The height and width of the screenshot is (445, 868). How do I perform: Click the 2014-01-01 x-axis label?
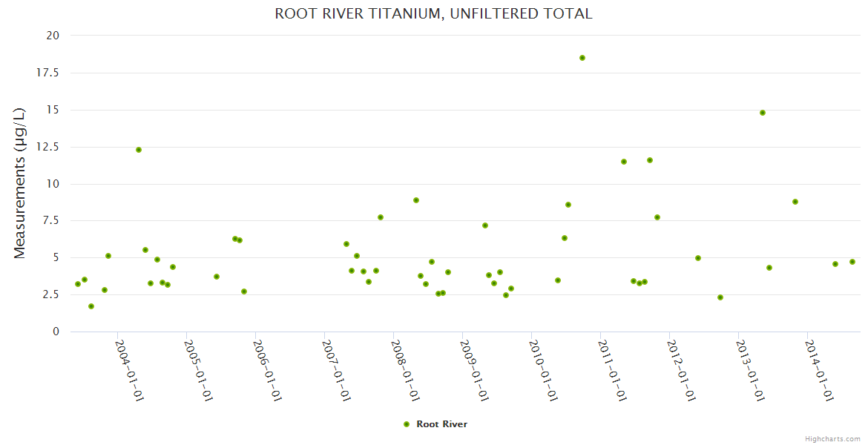point(818,371)
